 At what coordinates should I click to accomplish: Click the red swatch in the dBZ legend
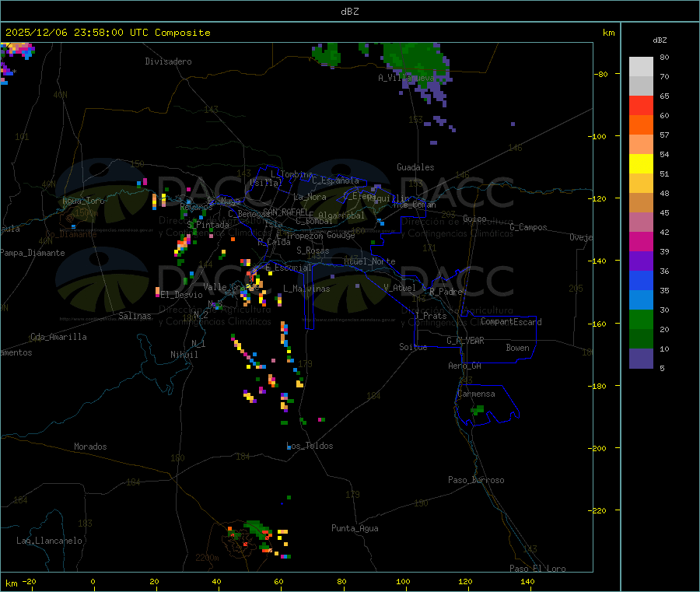pos(641,105)
